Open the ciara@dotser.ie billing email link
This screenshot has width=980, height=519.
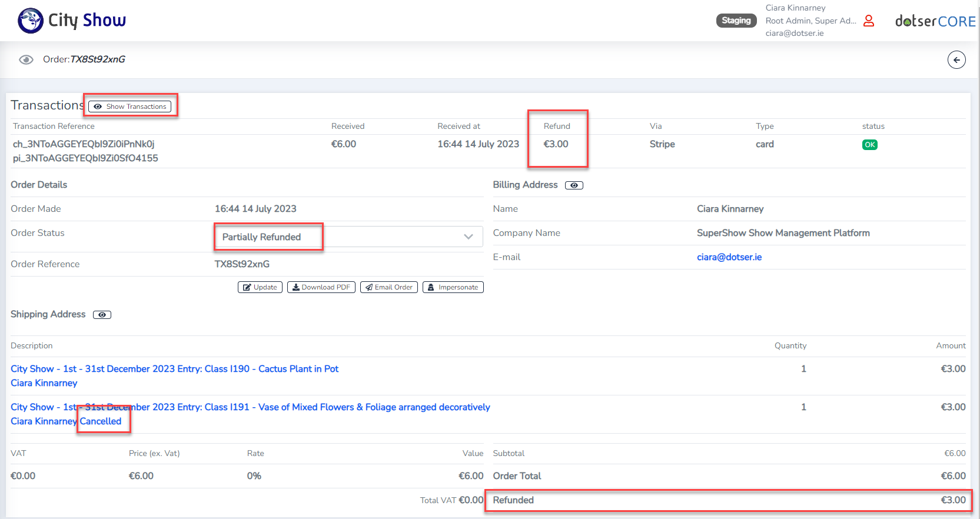[729, 257]
